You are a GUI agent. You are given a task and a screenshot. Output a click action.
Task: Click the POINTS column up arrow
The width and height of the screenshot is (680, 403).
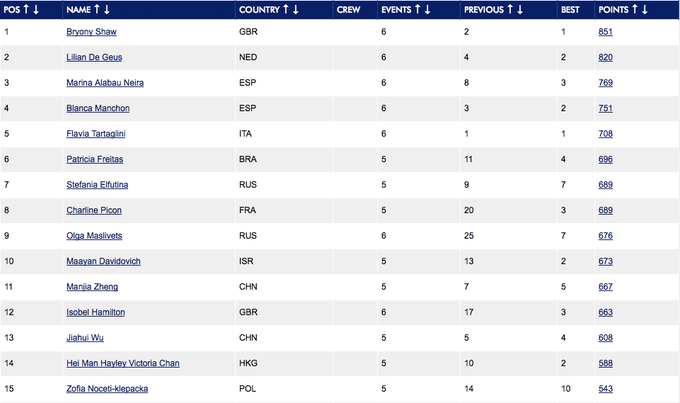(634, 10)
